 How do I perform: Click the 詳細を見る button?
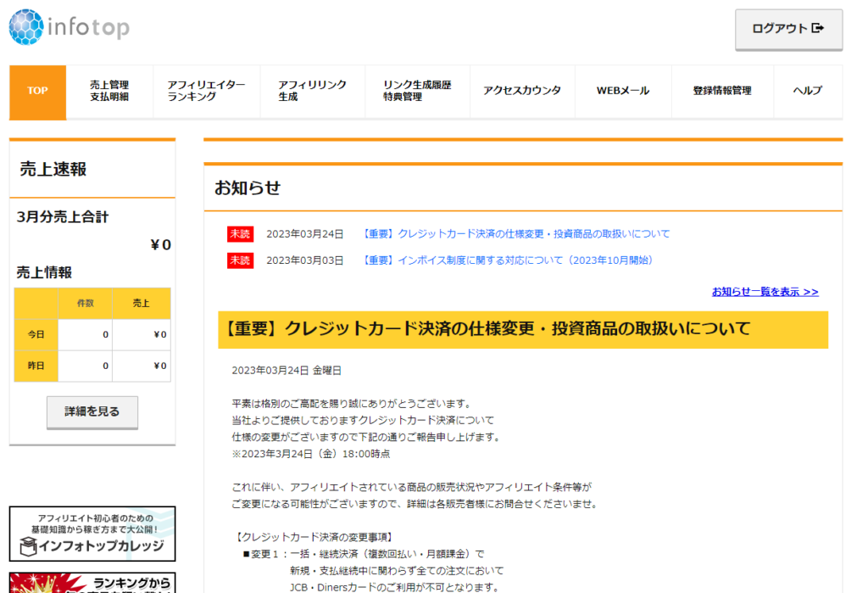click(x=92, y=413)
